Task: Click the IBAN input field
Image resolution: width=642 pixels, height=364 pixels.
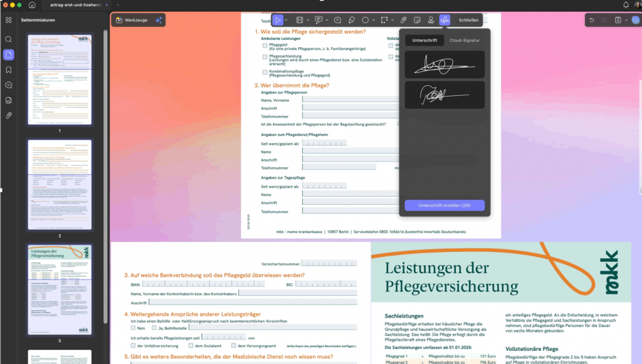Action: 203,283
